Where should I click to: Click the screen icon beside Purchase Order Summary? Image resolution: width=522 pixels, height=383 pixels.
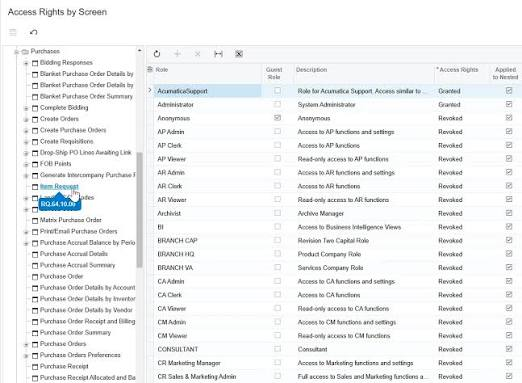point(35,333)
